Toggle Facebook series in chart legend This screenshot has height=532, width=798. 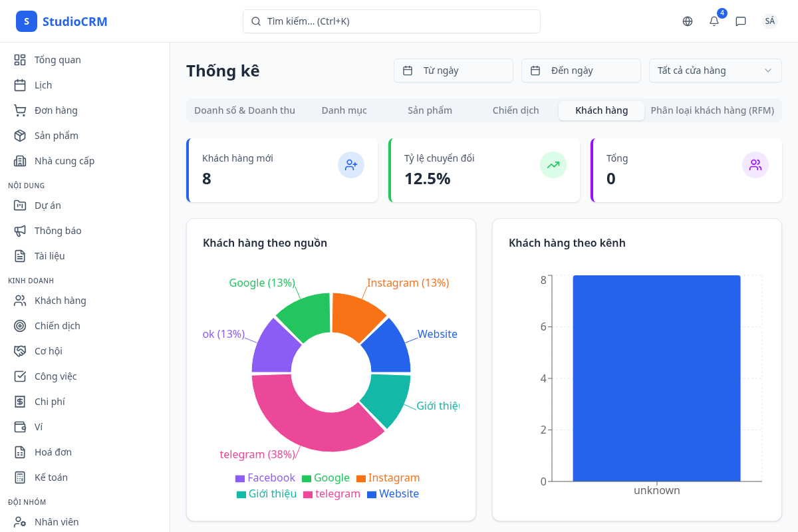coord(265,477)
